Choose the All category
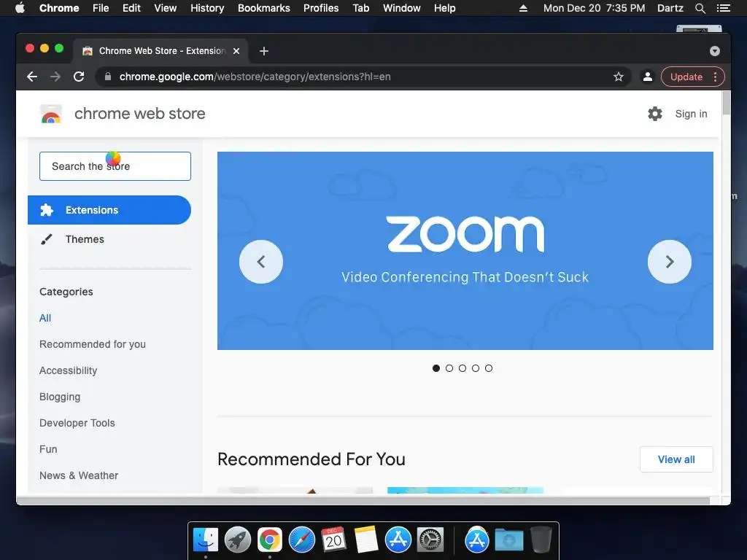Screen dimensions: 747x560 (45, 318)
